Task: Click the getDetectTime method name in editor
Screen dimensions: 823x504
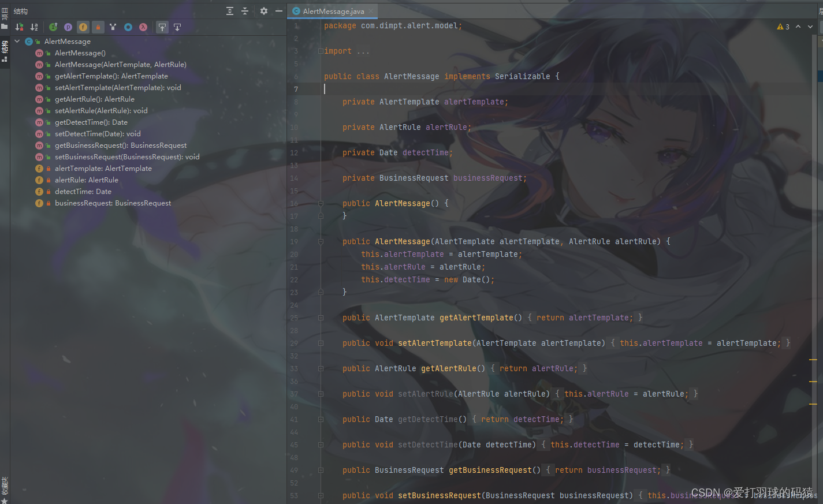Action: tap(428, 420)
